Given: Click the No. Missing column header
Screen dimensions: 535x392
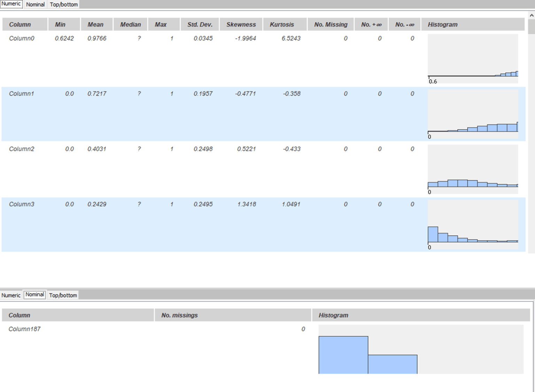Looking at the screenshot, I should 331,24.
